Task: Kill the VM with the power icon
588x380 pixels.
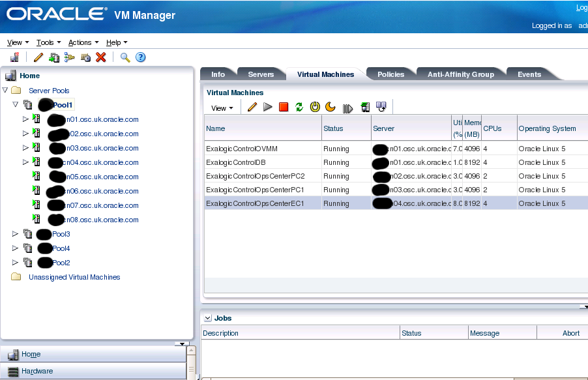Action: pyautogui.click(x=315, y=106)
